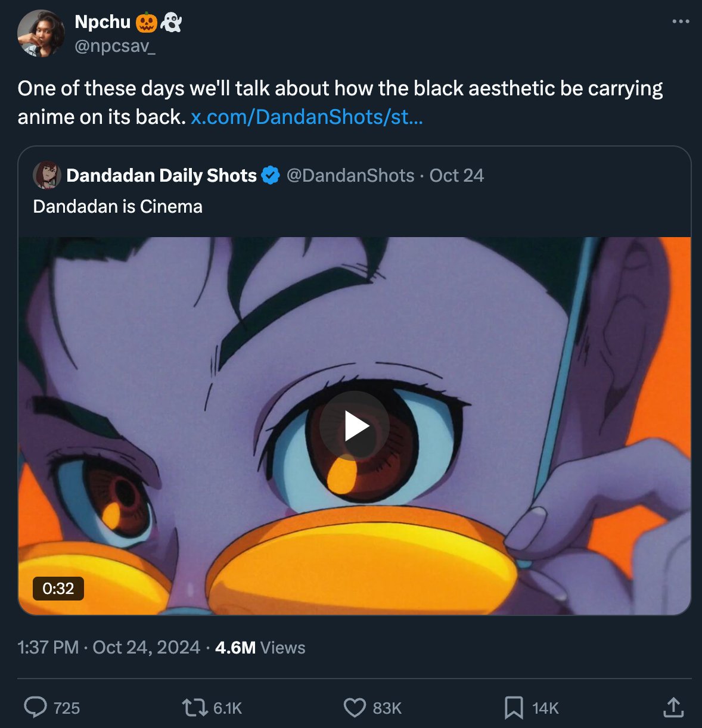Click the Dandadan Daily Shots account name
Screen dimensions: 702x728
pyautogui.click(x=161, y=176)
